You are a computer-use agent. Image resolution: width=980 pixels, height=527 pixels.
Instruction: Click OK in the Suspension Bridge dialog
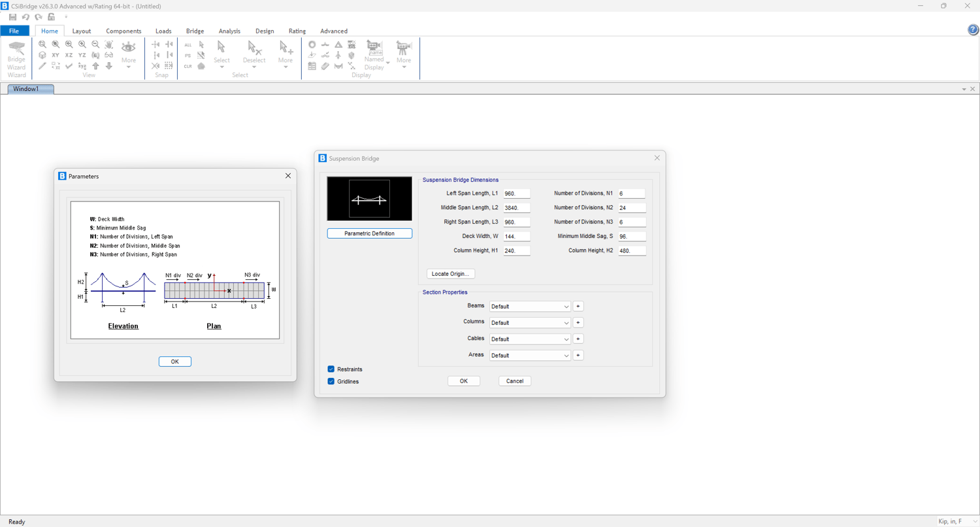[x=464, y=381]
